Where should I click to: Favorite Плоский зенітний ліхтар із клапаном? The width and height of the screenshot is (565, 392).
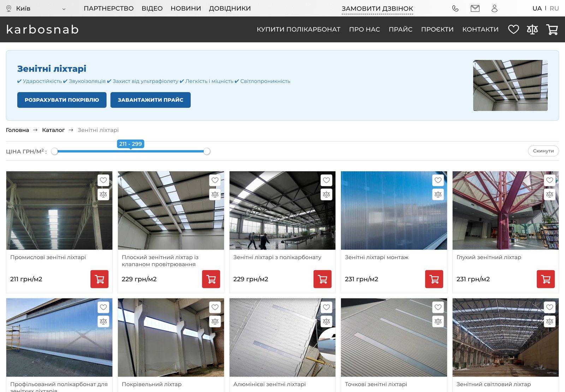[215, 180]
